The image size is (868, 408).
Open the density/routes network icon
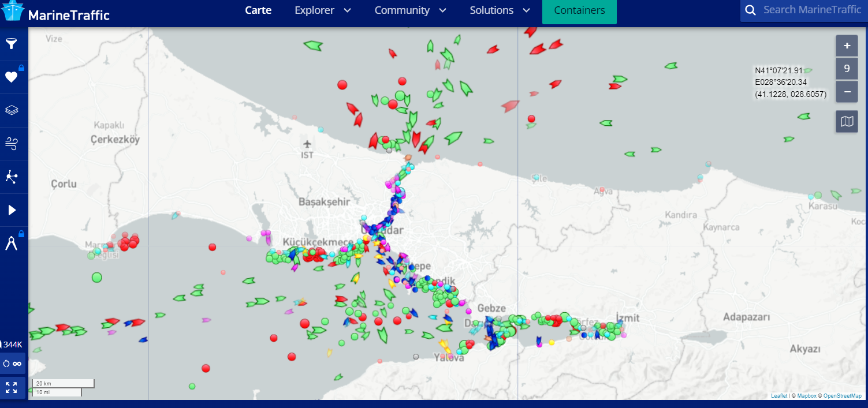pos(12,177)
